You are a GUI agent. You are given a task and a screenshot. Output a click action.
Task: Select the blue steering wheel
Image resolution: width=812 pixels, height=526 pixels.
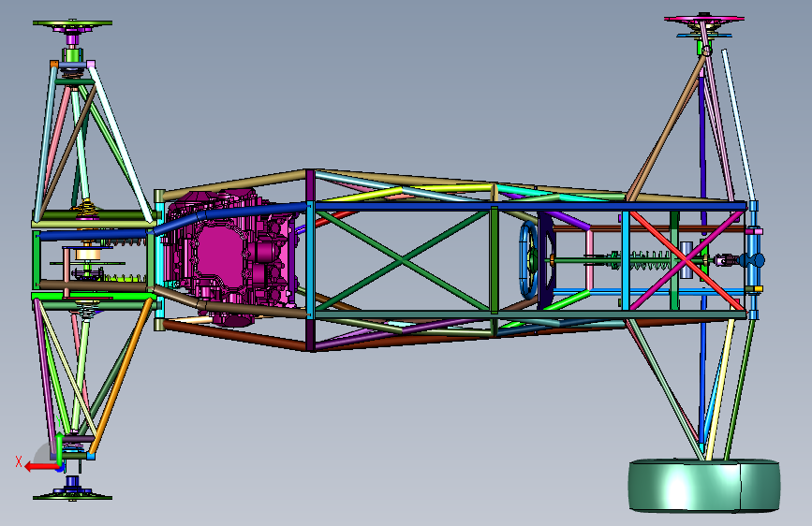click(x=529, y=260)
